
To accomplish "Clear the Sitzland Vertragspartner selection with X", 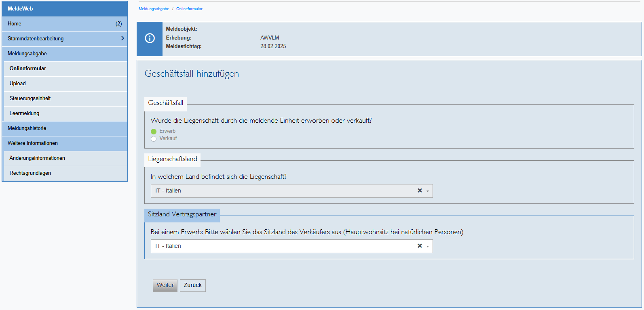I will (419, 246).
